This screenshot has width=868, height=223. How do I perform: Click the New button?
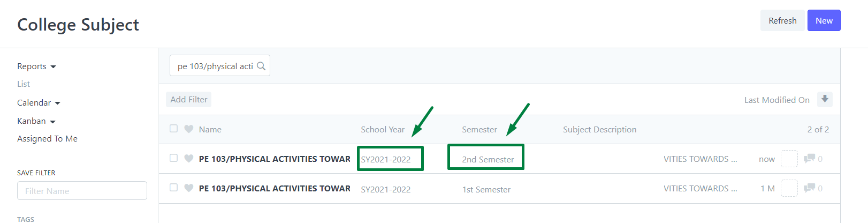click(824, 20)
